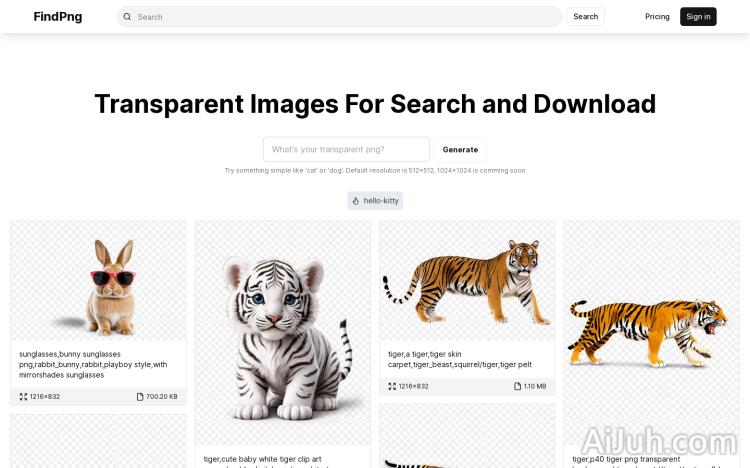Open the FindPng logo home link
The image size is (750, 468).
tap(58, 17)
